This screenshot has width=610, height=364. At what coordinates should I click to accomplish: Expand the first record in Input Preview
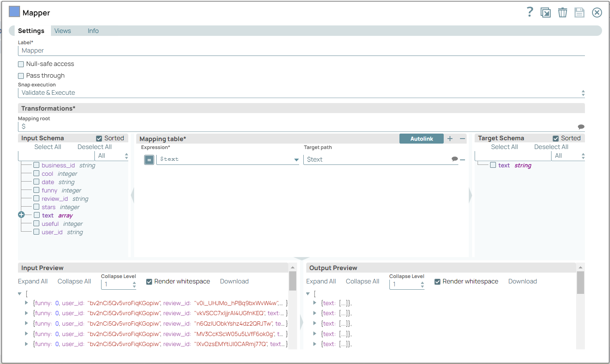[x=26, y=303]
